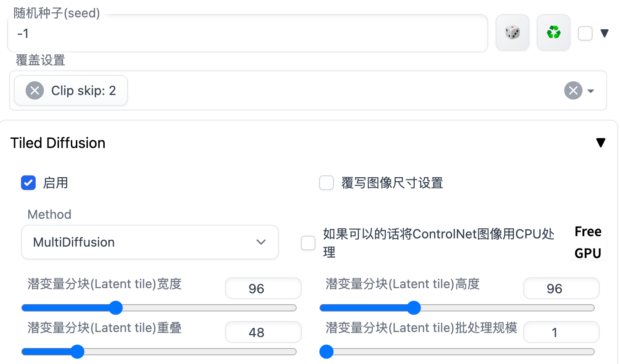Viewport: 620px width, 364px height.
Task: Click the Latent tile height slider handle
Action: [x=414, y=308]
